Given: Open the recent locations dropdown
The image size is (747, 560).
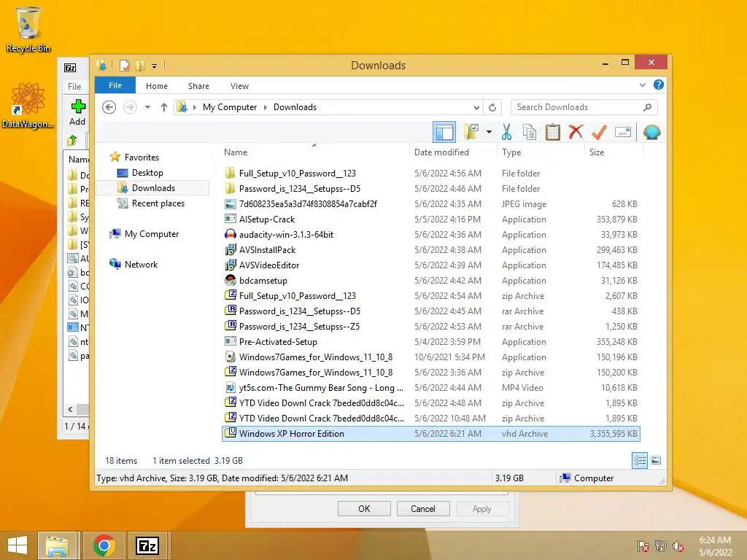Looking at the screenshot, I should 147,107.
